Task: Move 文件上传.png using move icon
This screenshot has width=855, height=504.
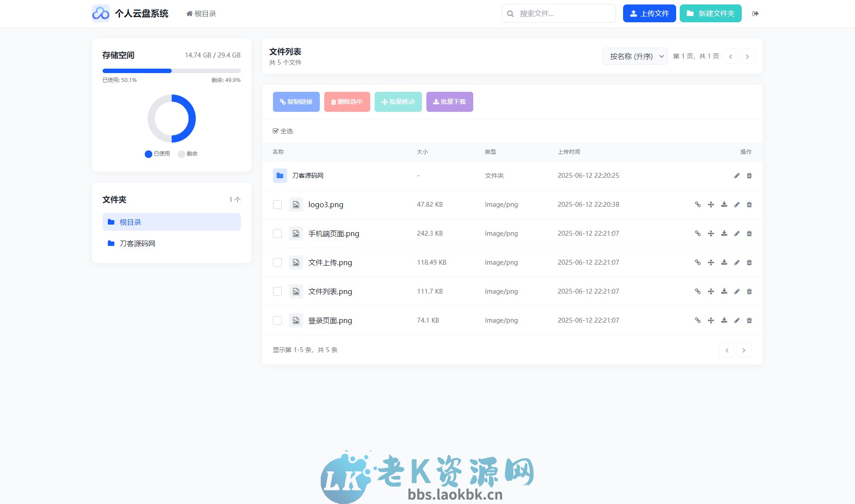Action: (x=710, y=262)
